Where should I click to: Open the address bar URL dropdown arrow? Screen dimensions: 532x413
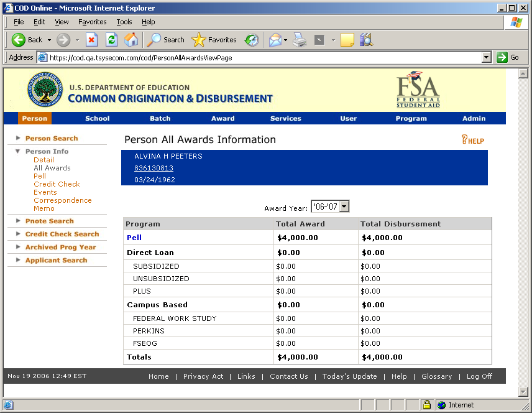click(487, 57)
